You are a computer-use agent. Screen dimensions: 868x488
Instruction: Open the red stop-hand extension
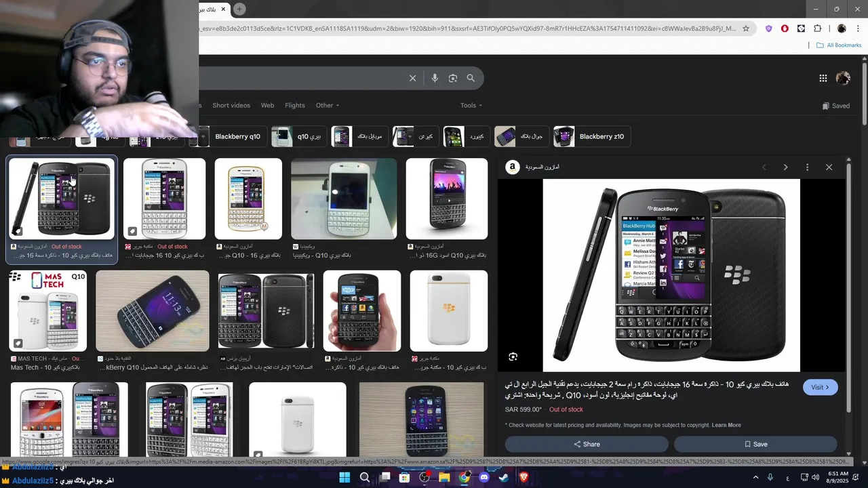785,28
